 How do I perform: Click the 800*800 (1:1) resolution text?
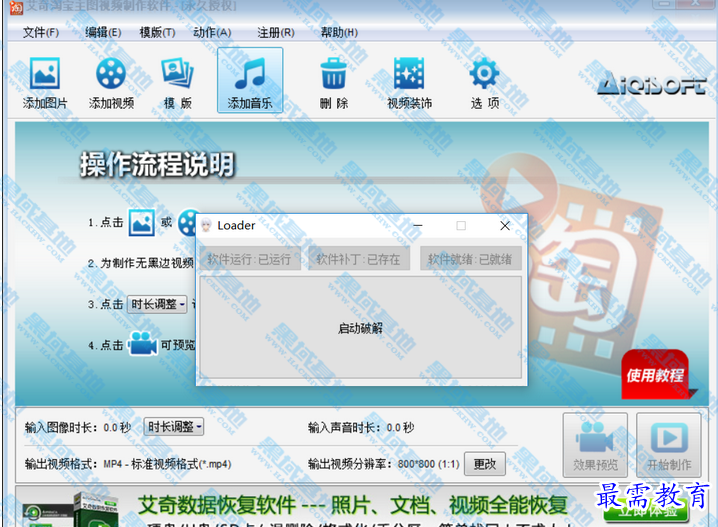(x=429, y=464)
